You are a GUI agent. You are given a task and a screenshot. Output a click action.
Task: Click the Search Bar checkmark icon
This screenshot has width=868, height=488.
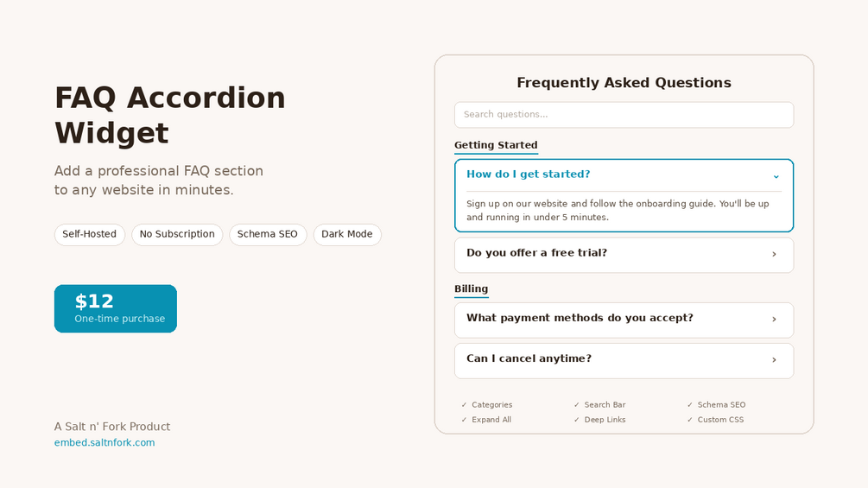pos(577,405)
